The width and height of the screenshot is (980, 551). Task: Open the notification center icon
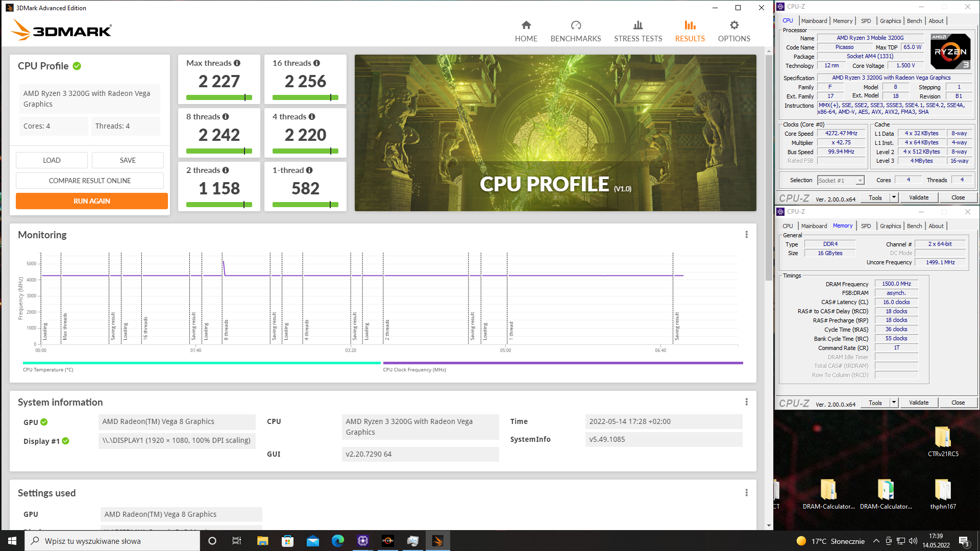(964, 541)
